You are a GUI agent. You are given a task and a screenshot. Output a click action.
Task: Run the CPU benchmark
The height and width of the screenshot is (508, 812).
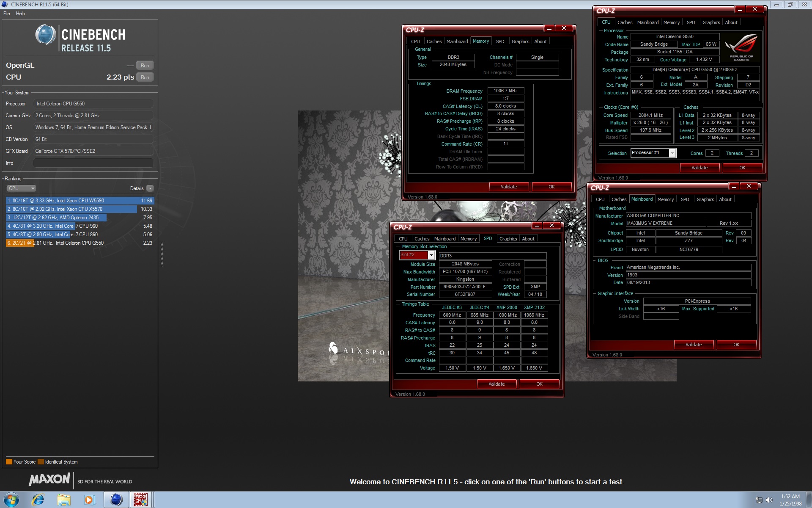point(145,77)
